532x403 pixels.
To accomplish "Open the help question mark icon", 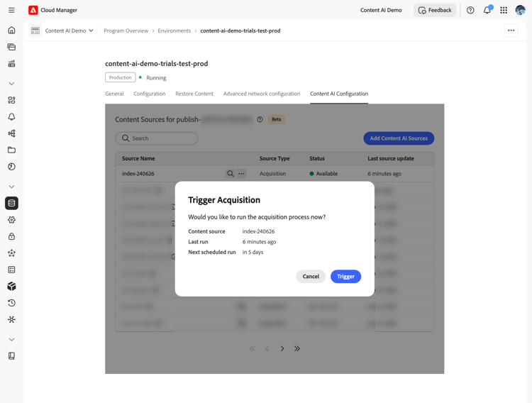I will tap(470, 10).
